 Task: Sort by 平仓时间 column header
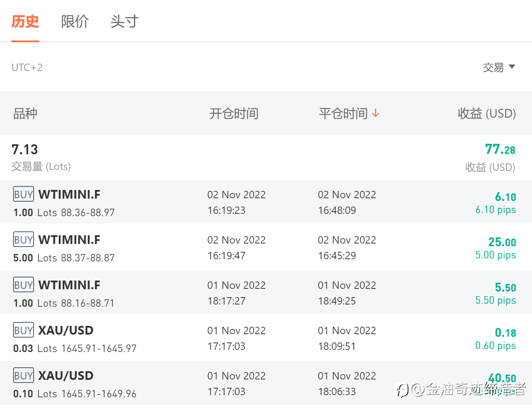point(343,114)
